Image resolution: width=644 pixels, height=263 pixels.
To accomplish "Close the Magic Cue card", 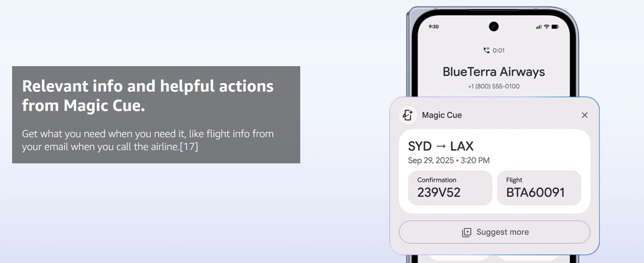I will [584, 115].
